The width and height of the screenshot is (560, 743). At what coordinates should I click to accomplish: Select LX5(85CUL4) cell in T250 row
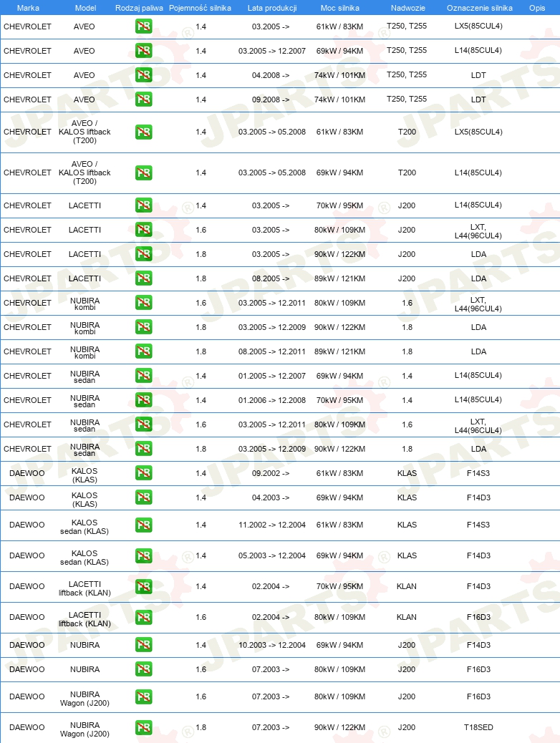coord(478,26)
